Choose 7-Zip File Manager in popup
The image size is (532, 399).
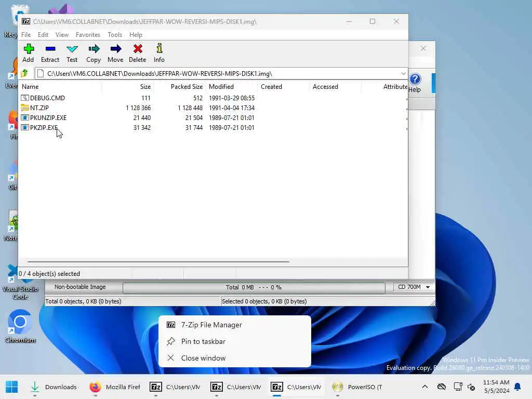point(235,325)
